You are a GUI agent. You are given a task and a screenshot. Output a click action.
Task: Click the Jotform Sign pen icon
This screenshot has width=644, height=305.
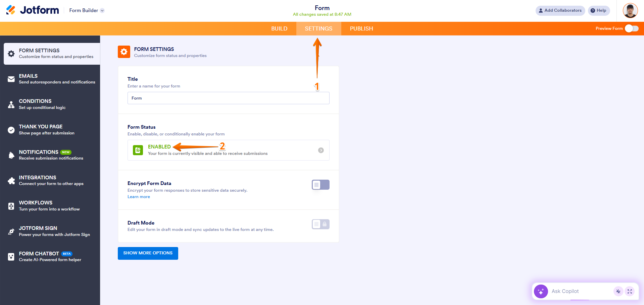pyautogui.click(x=11, y=232)
